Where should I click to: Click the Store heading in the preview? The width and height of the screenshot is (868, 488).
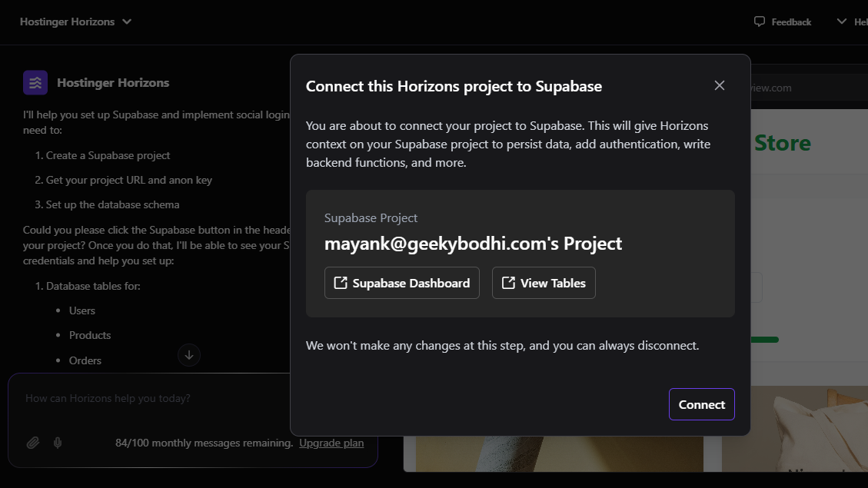click(x=781, y=143)
